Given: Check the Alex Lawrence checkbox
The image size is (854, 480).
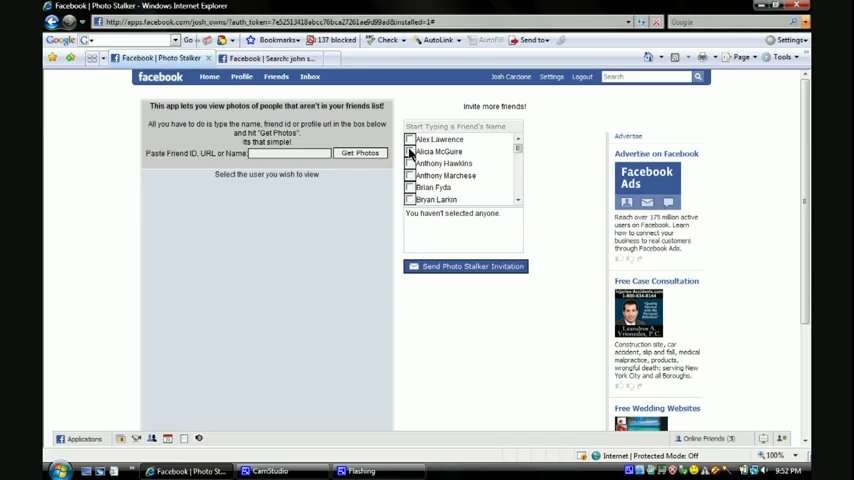Looking at the screenshot, I should [x=410, y=139].
